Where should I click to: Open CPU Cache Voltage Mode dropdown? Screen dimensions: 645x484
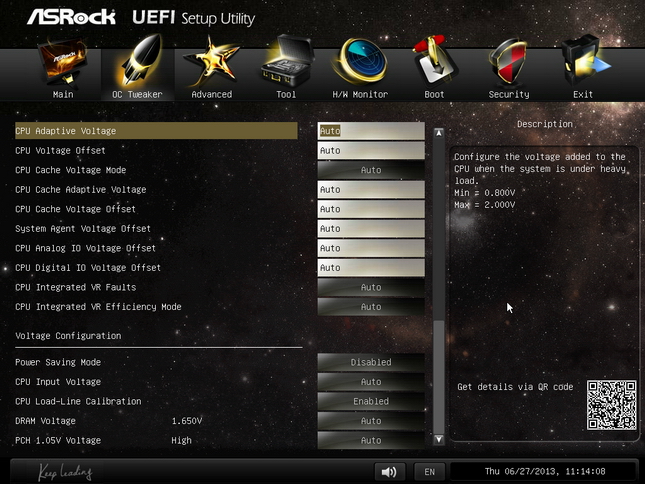(x=371, y=170)
